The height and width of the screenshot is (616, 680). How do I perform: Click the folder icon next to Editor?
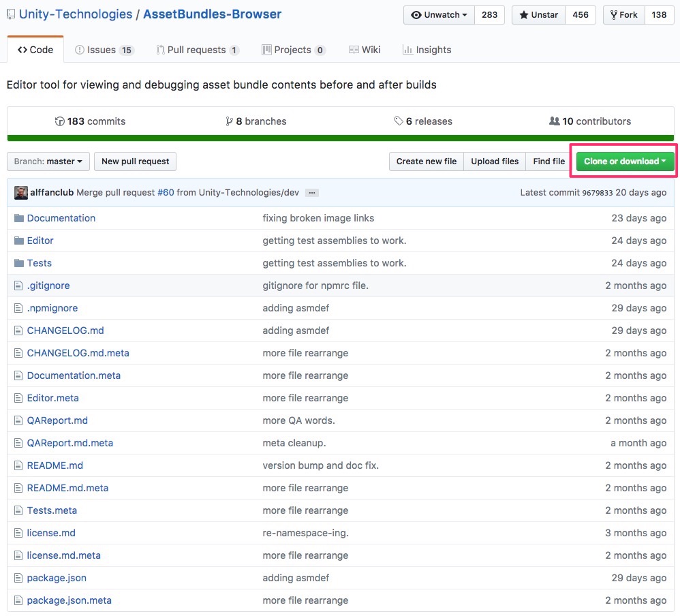(x=18, y=241)
